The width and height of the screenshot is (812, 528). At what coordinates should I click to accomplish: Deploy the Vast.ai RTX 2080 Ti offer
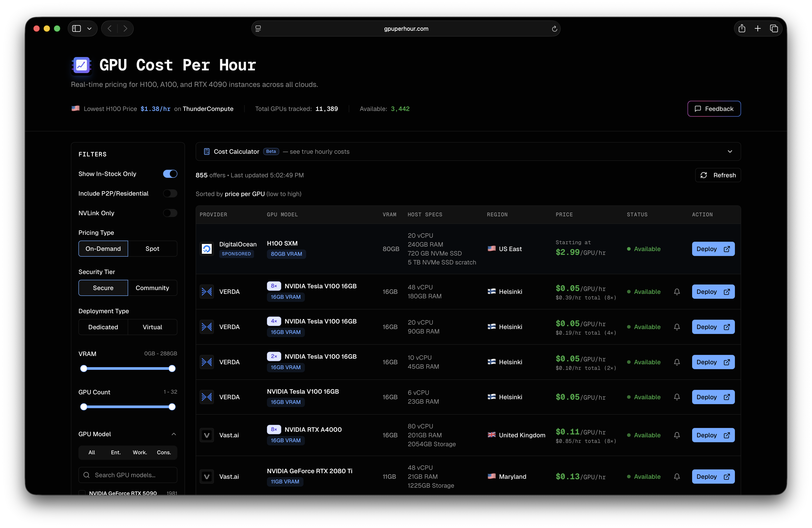tap(713, 477)
